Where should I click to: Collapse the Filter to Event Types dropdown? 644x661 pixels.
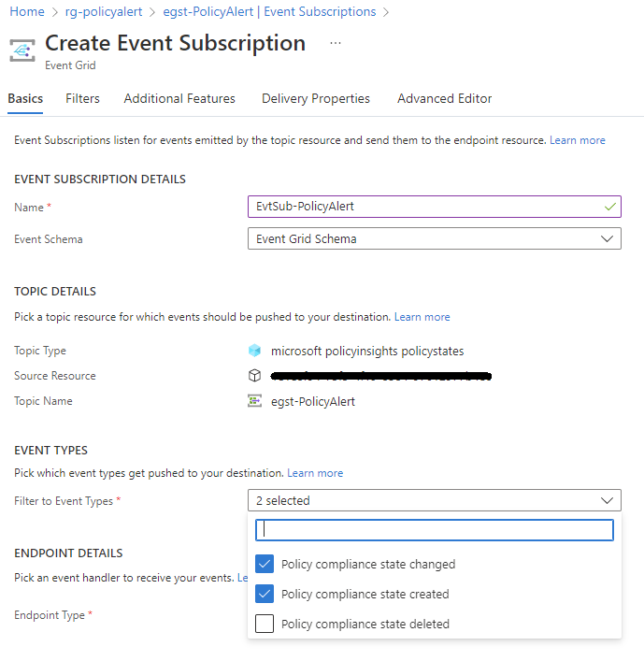435,500
